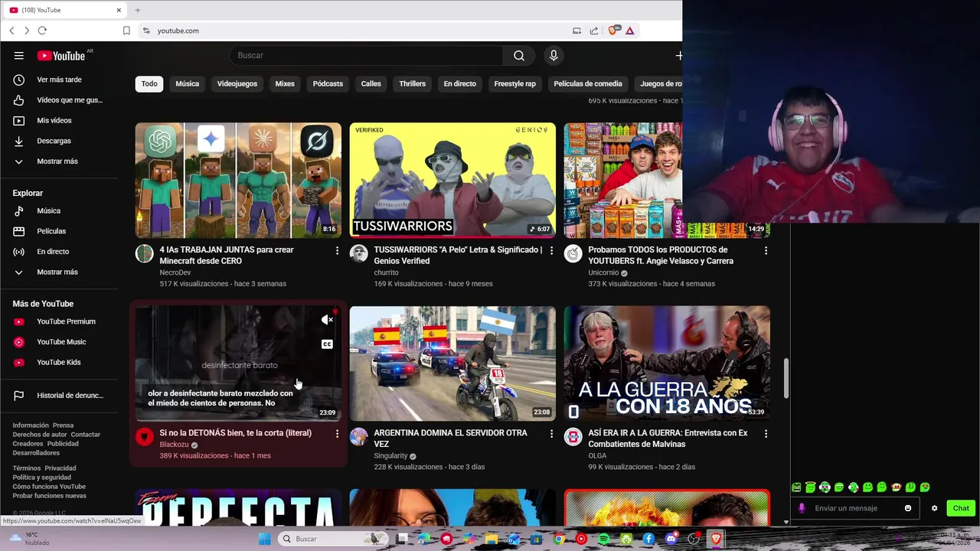This screenshot has height=551, width=980.
Task: Click the taskbar Buscar search box
Action: (333, 539)
